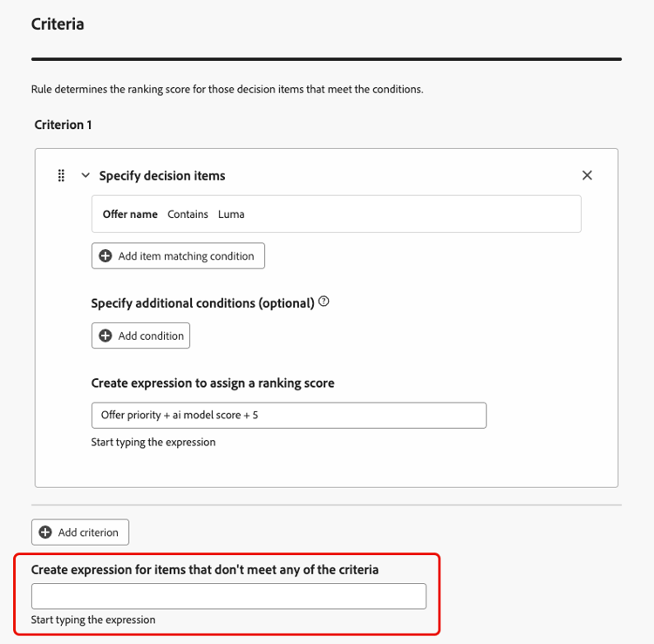654x644 pixels.
Task: Edit the Luma value in the condition
Action: click(x=231, y=214)
